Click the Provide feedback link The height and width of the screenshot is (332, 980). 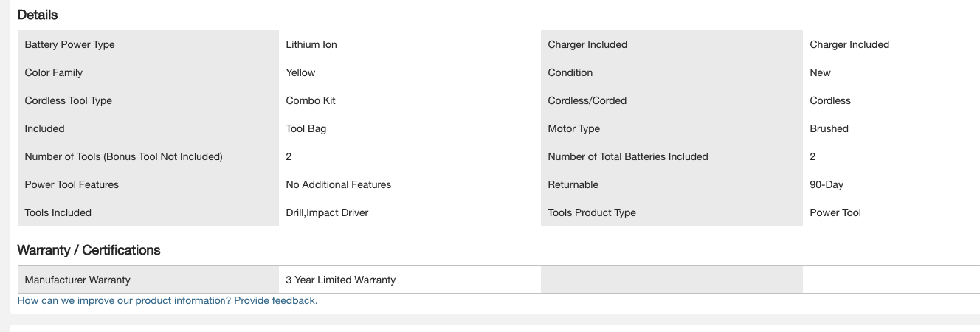tap(275, 300)
